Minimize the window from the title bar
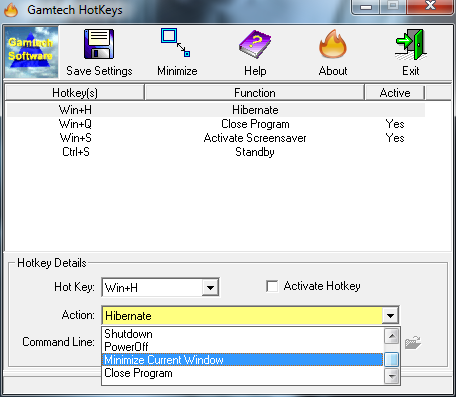The width and height of the screenshot is (456, 397). click(366, 7)
